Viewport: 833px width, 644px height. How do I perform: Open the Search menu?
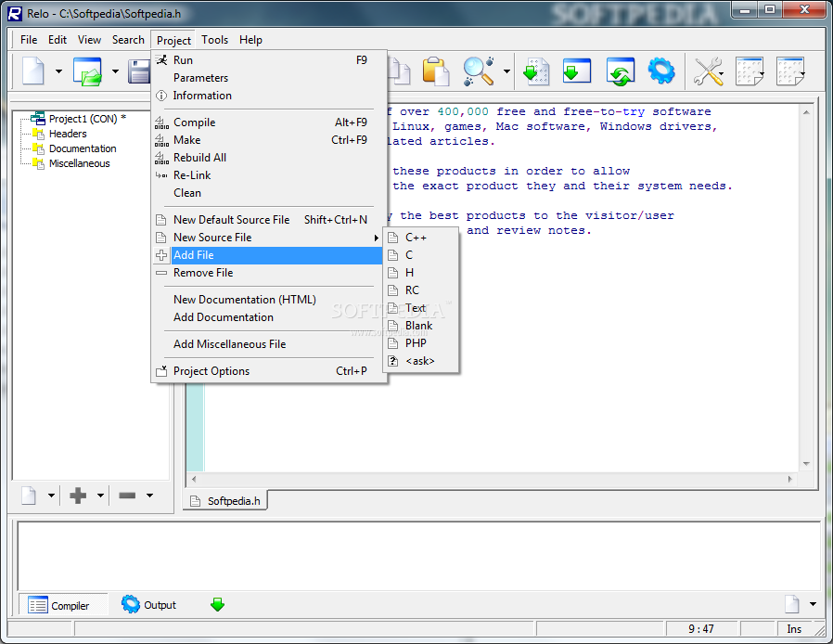coord(128,40)
